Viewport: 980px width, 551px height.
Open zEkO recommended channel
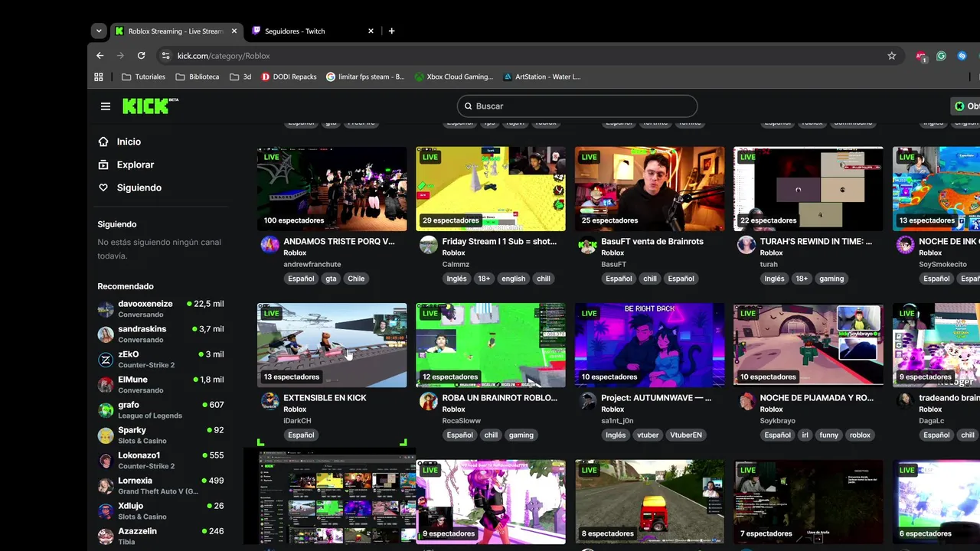click(161, 359)
